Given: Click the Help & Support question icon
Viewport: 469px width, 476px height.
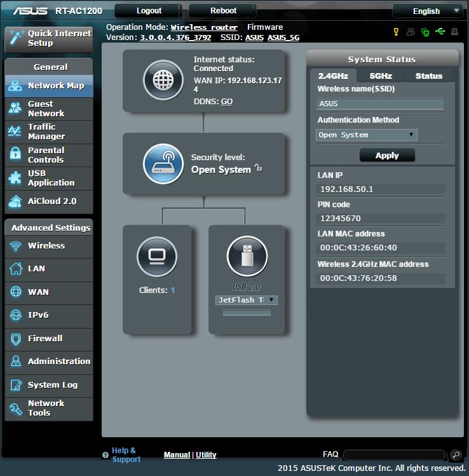Looking at the screenshot, I should [105, 455].
